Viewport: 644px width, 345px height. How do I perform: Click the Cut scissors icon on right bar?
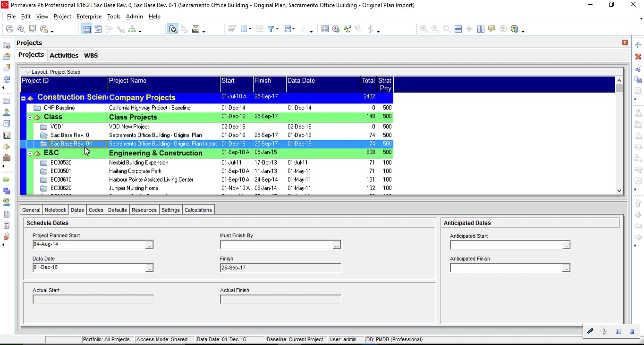click(x=638, y=68)
